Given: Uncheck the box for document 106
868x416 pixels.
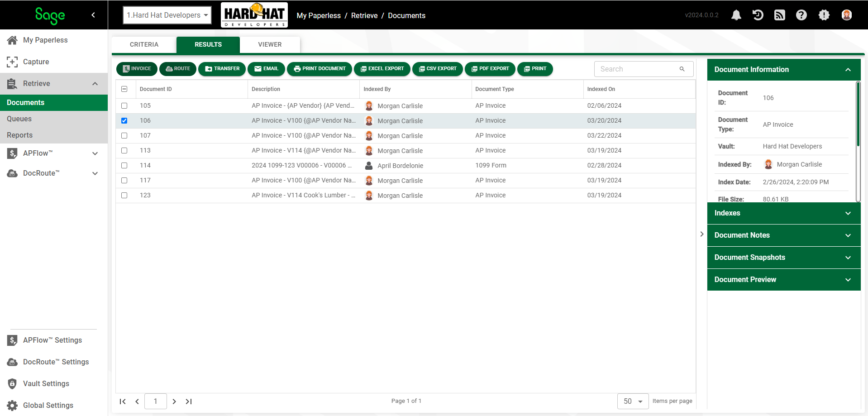Looking at the screenshot, I should [124, 120].
